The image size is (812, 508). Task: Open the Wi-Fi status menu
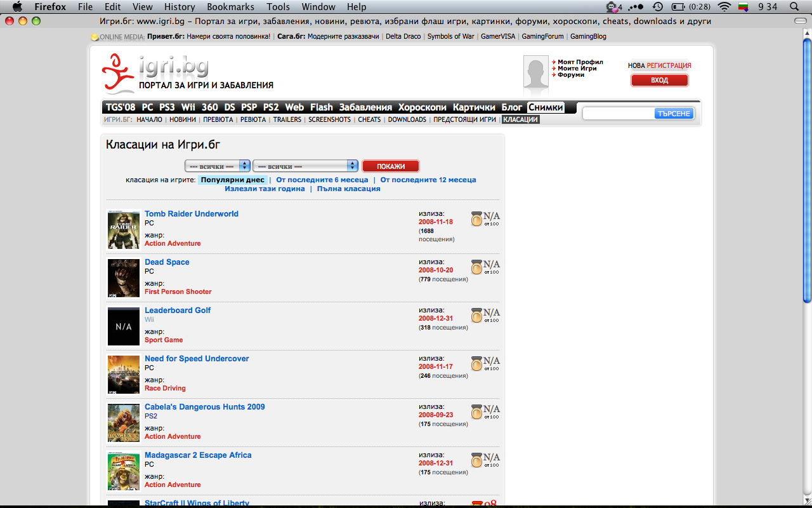point(724,7)
